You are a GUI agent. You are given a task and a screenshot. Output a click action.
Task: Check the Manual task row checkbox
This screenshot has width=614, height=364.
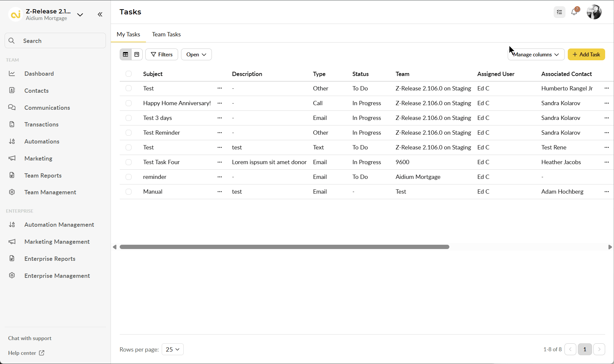(129, 192)
